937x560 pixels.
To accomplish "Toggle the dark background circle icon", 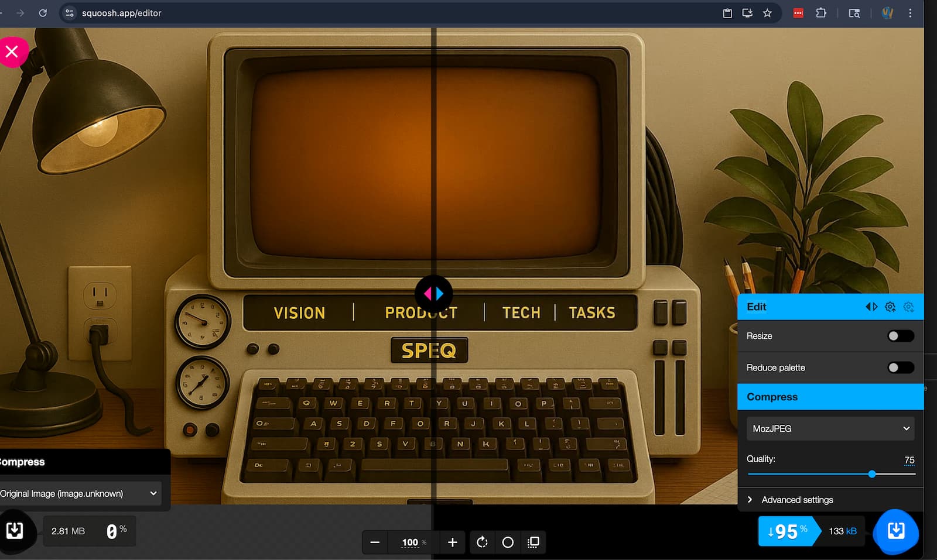I will (508, 542).
